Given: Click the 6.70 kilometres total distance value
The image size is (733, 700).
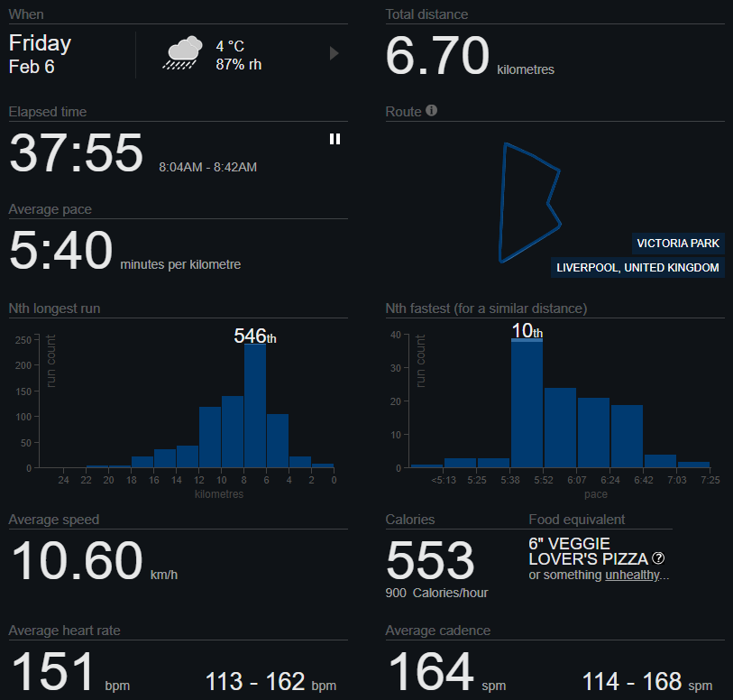Looking at the screenshot, I should (437, 57).
